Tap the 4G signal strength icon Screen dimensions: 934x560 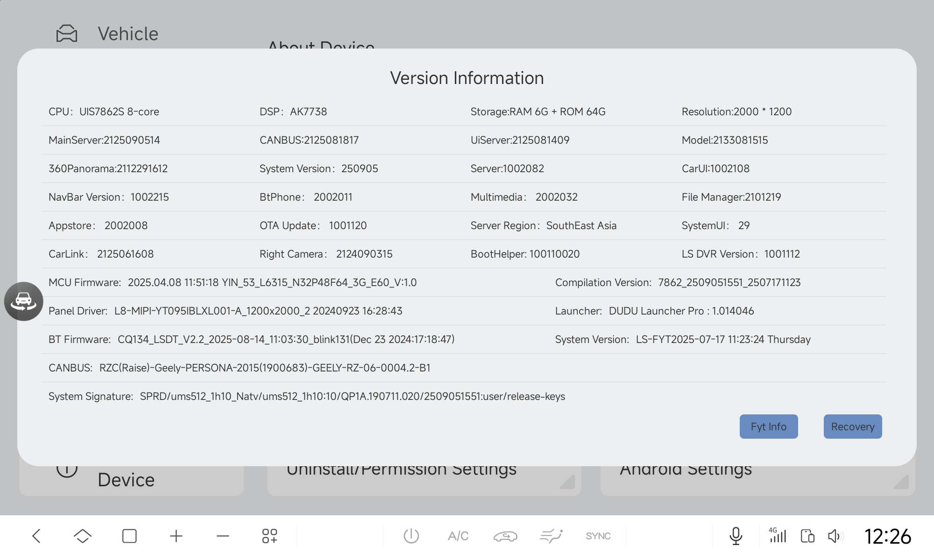(x=778, y=535)
